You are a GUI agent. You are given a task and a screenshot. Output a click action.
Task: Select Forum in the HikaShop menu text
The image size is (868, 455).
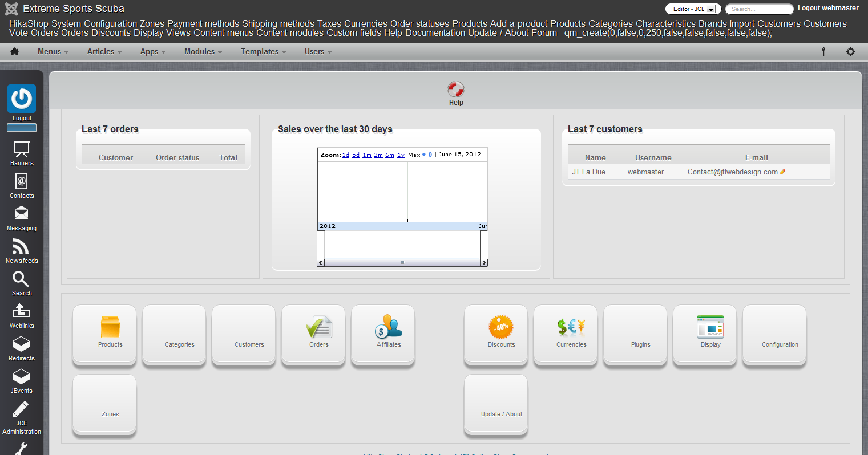tap(544, 33)
